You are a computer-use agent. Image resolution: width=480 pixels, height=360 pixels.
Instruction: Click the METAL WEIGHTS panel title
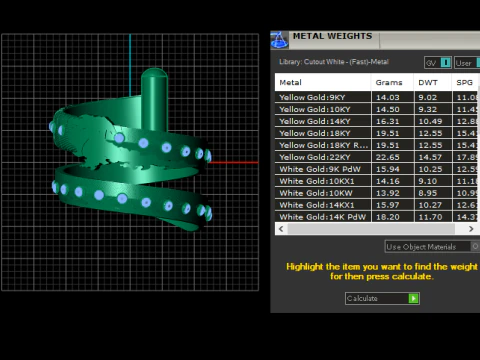pyautogui.click(x=332, y=36)
